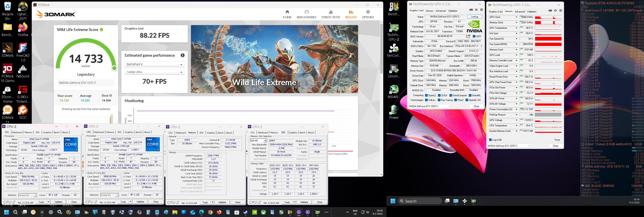
Task: Click Windows Start button on main taskbar
Action: [x=6, y=212]
